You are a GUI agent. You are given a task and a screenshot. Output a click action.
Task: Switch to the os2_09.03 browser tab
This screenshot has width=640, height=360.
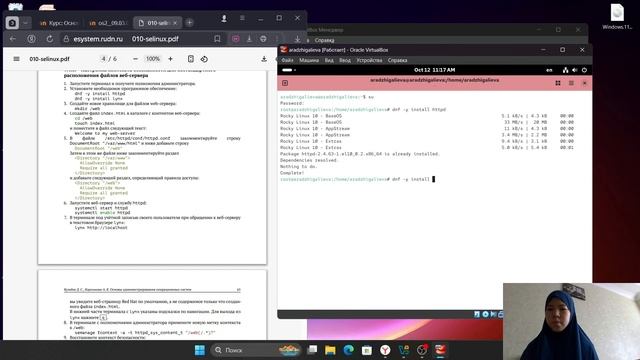[x=108, y=23]
